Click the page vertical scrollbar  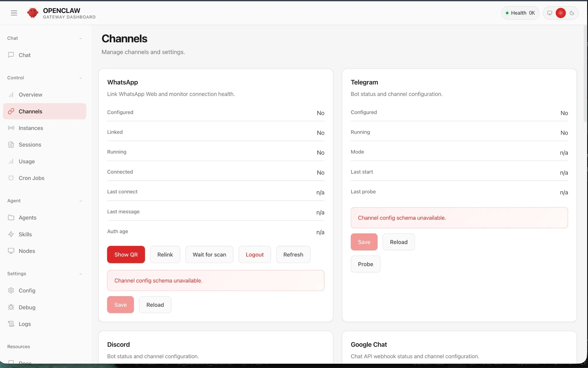tap(585, 74)
